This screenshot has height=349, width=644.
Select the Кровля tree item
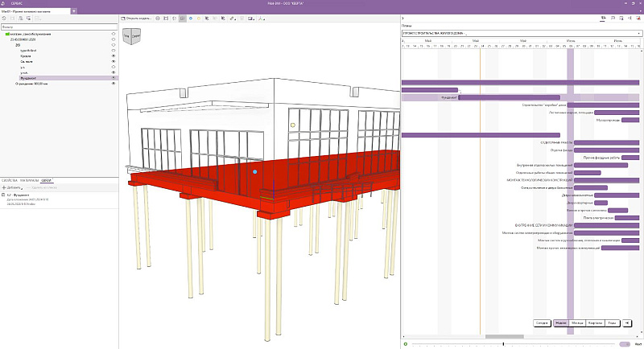(x=26, y=55)
